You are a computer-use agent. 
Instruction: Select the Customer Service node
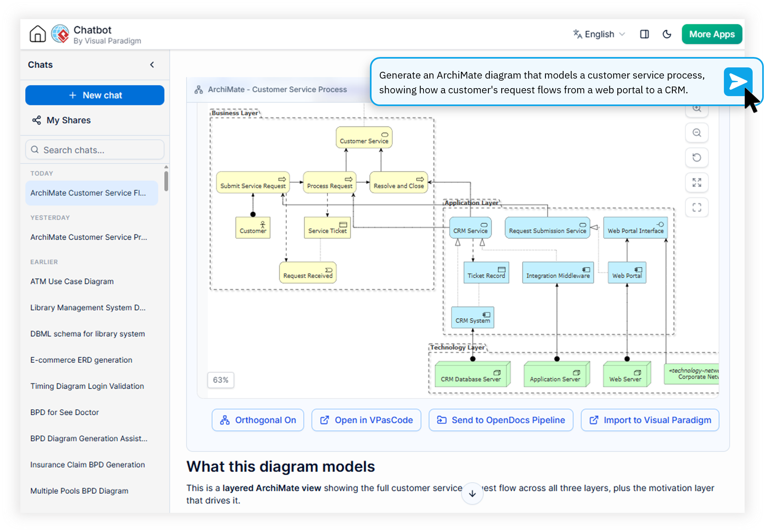click(x=364, y=138)
